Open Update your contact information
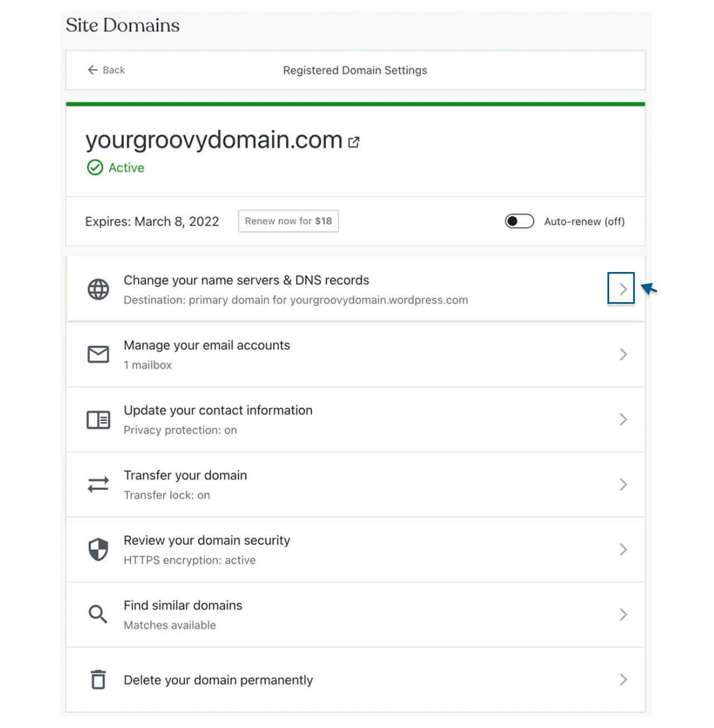Image resolution: width=714 pixels, height=728 pixels. pyautogui.click(x=356, y=420)
